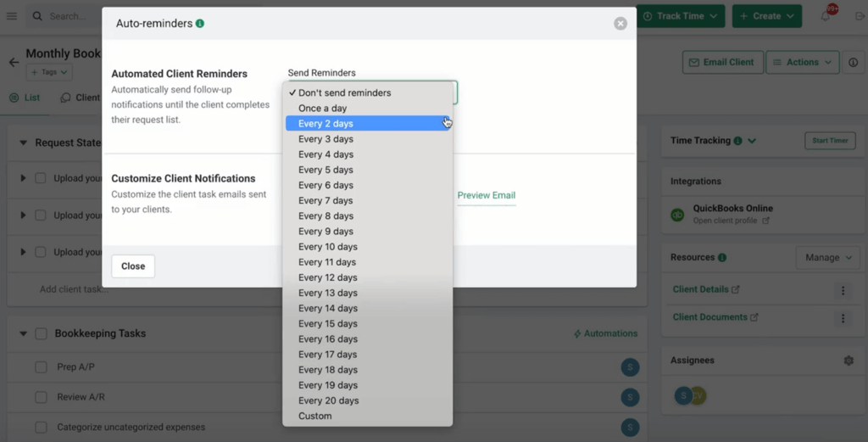Check the Review A/R task checkbox
This screenshot has width=868, height=442.
coord(41,397)
